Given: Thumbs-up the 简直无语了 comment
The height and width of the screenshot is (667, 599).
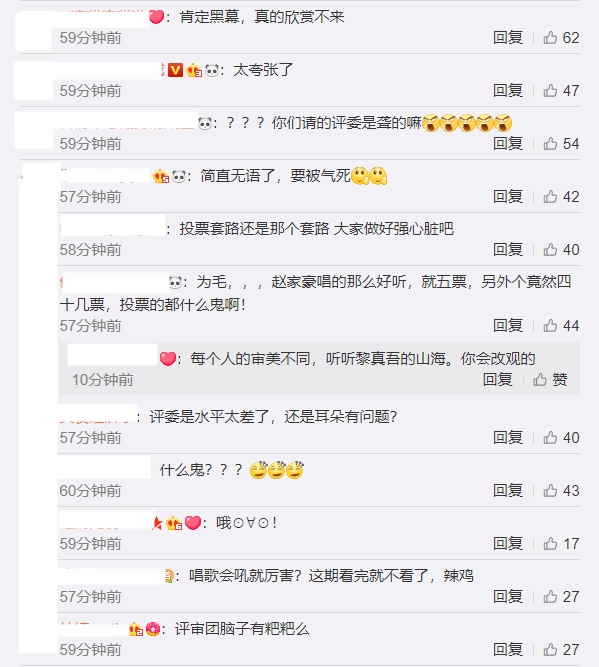Looking at the screenshot, I should (x=561, y=197).
